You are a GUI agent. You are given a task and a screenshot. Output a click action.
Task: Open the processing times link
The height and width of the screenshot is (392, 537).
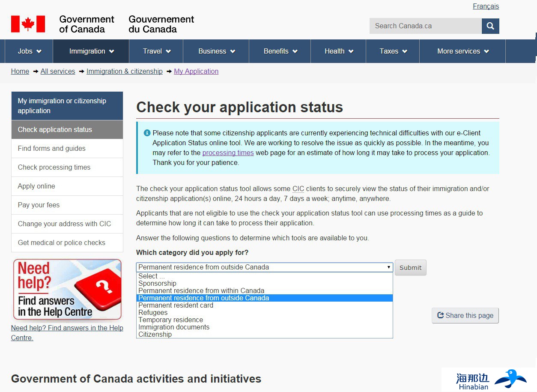tap(228, 153)
